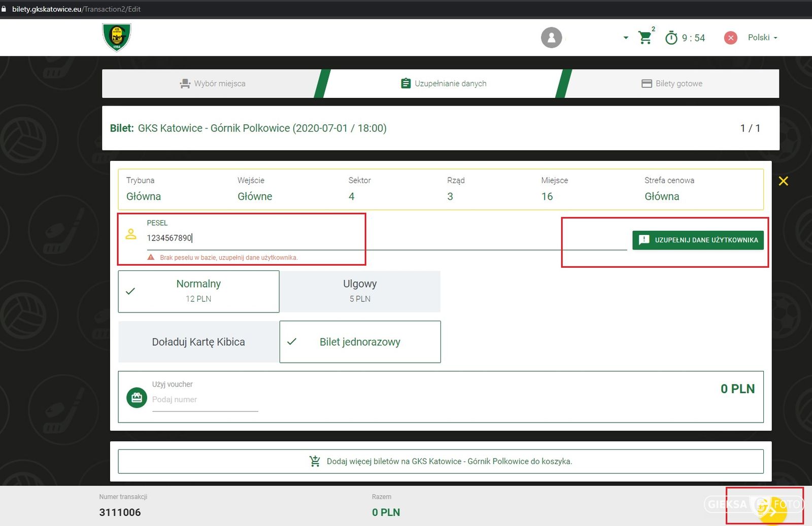
Task: Click the voucher Podaj numer input field
Action: (205, 400)
